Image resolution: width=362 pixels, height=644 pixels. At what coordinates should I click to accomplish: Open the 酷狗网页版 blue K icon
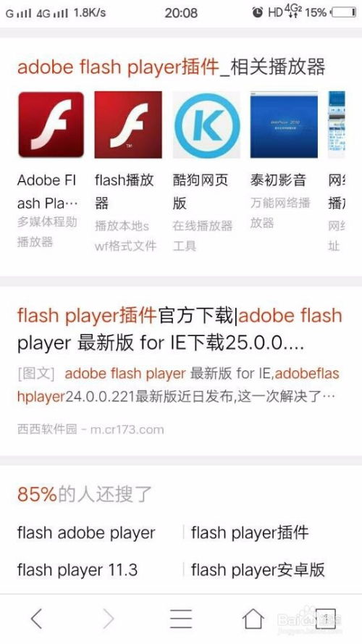tap(206, 125)
